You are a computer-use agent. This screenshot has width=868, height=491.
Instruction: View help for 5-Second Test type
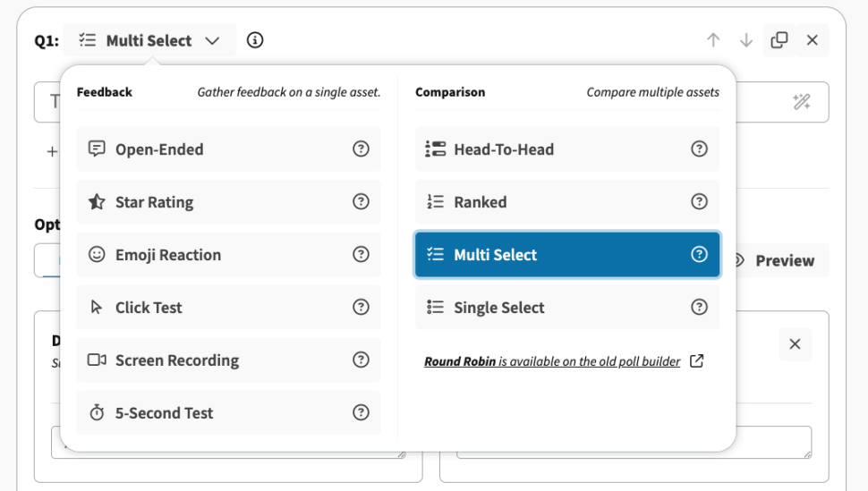click(361, 412)
